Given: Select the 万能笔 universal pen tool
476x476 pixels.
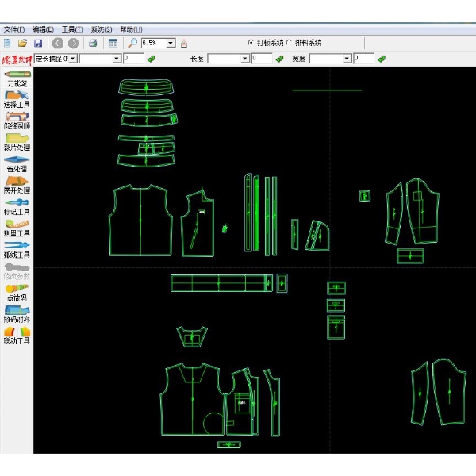Looking at the screenshot, I should click(x=17, y=79).
